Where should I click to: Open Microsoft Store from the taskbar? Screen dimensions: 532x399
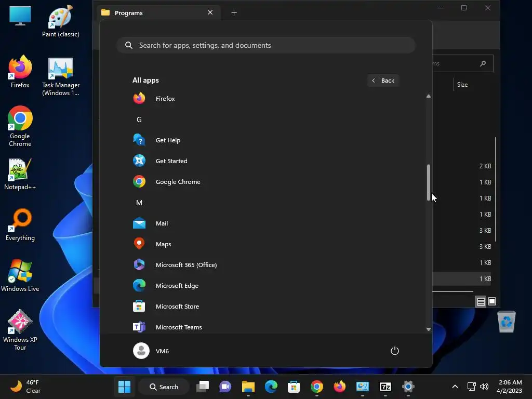point(294,387)
